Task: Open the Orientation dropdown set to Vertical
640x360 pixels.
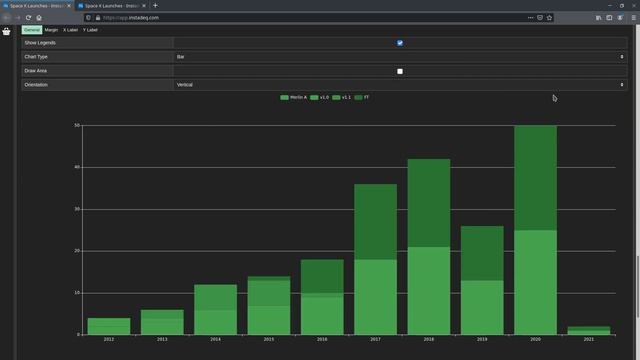Action: [x=400, y=85]
